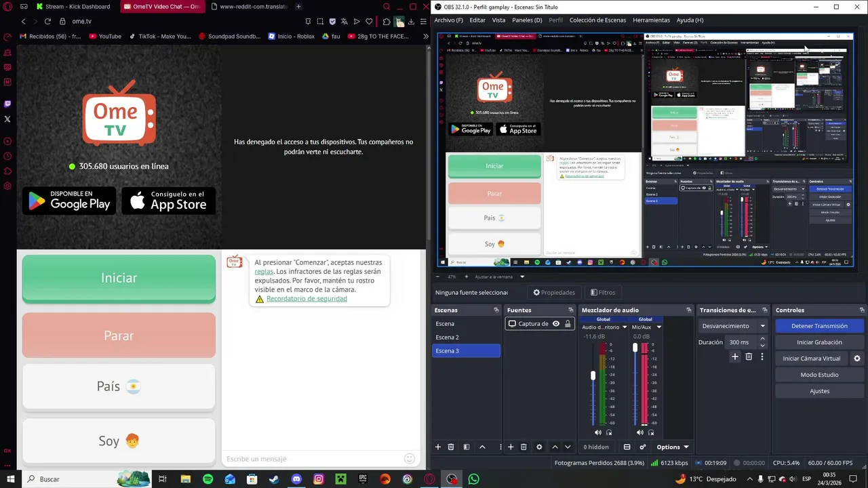868x488 pixels.
Task: Toggle Iniciar Grabación in OBS
Action: pyautogui.click(x=819, y=342)
